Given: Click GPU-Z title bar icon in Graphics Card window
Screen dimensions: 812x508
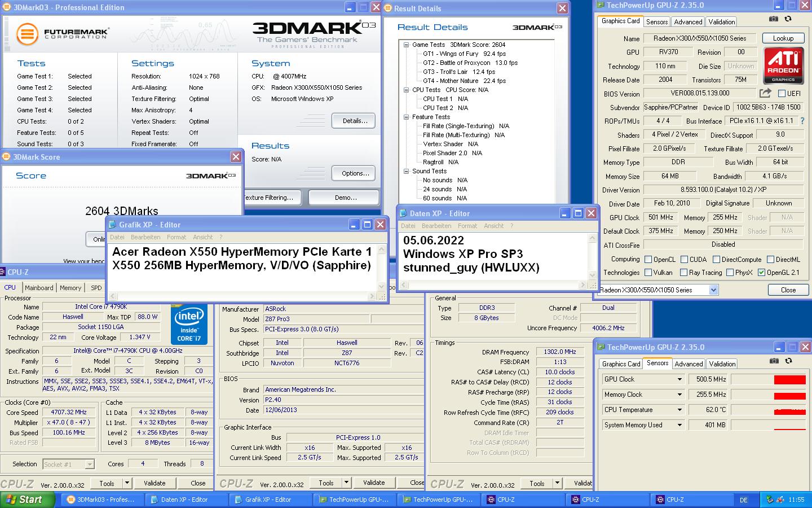Looking at the screenshot, I should click(x=601, y=6).
